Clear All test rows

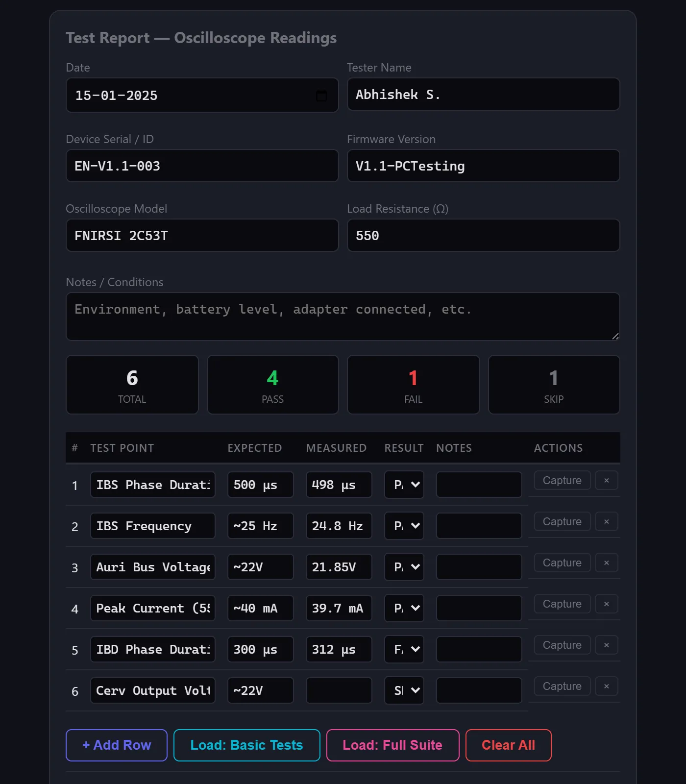tap(508, 745)
